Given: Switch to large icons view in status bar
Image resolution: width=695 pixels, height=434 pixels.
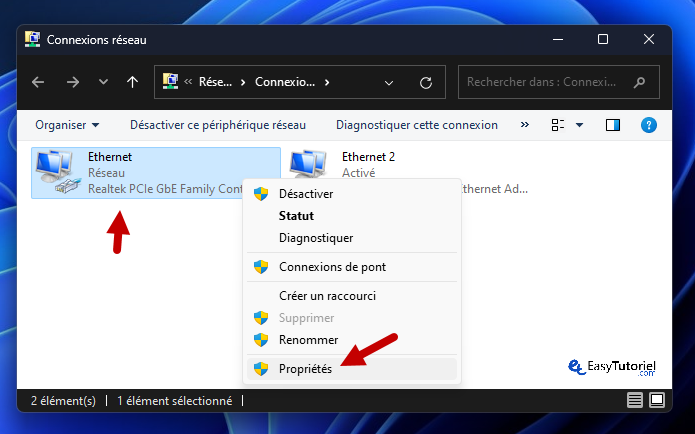Looking at the screenshot, I should (657, 400).
